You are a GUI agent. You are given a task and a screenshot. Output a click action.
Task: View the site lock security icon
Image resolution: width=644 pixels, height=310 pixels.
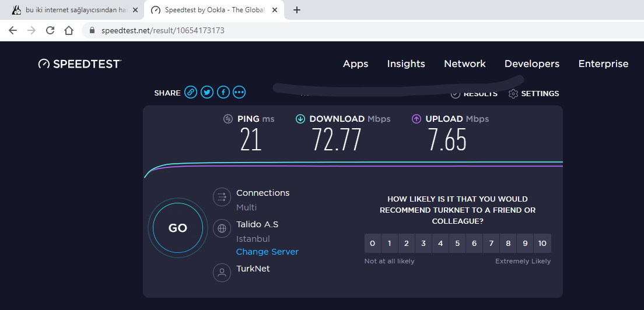92,30
